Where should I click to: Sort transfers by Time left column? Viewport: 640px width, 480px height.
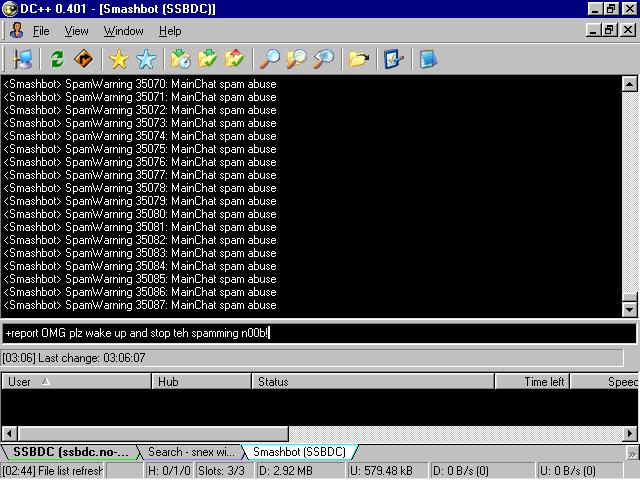(x=532, y=382)
